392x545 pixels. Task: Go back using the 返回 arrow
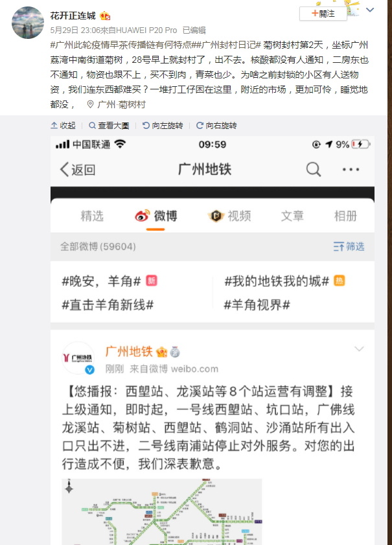pos(78,170)
